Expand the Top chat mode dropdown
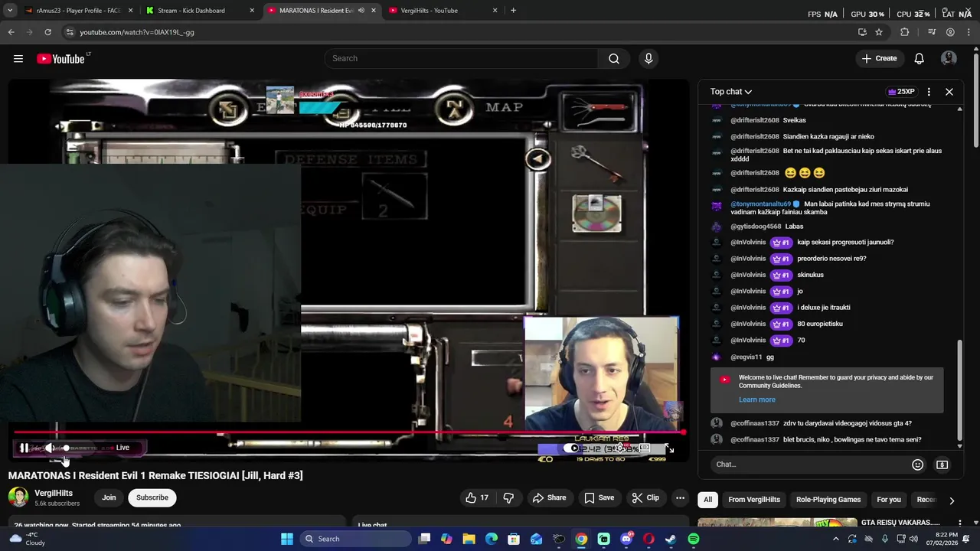Viewport: 980px width, 551px height. 730,92
